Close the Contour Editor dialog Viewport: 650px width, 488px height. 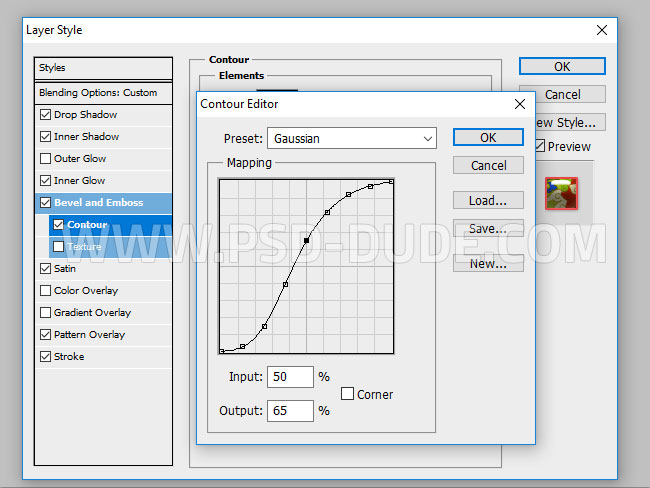(519, 104)
